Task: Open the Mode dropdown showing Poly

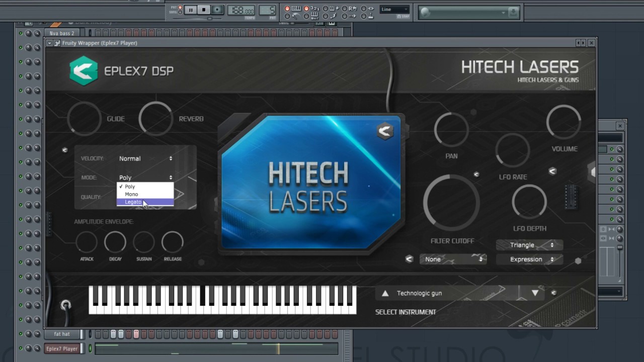Action: 145,177
